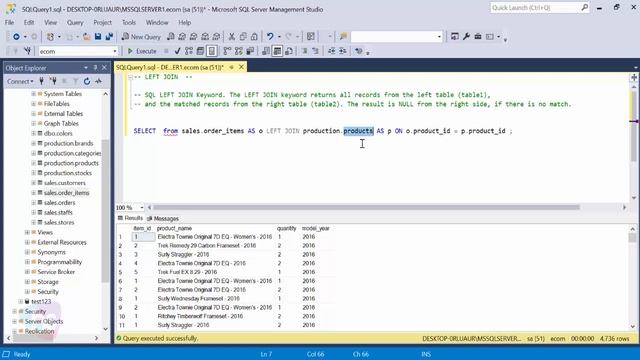Switch to the Results tab

coord(130,218)
